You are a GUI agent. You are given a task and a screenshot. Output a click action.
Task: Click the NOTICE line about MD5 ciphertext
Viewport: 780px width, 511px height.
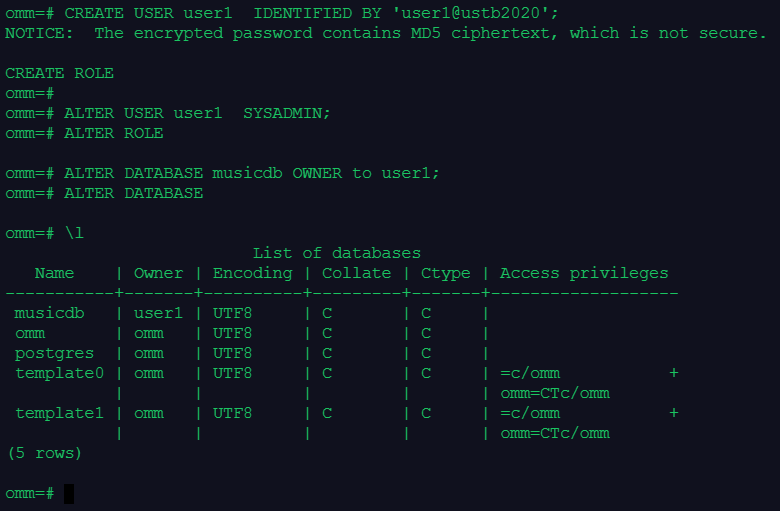[x=385, y=33]
